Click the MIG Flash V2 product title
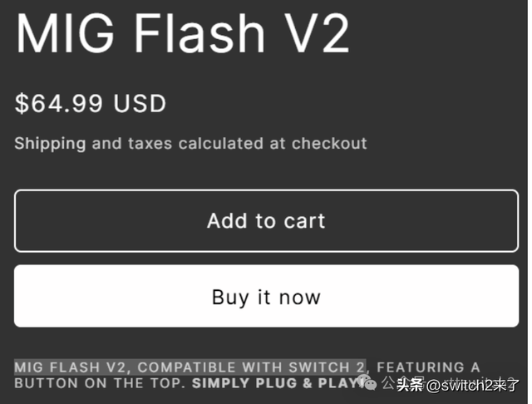The image size is (532, 404). (183, 33)
